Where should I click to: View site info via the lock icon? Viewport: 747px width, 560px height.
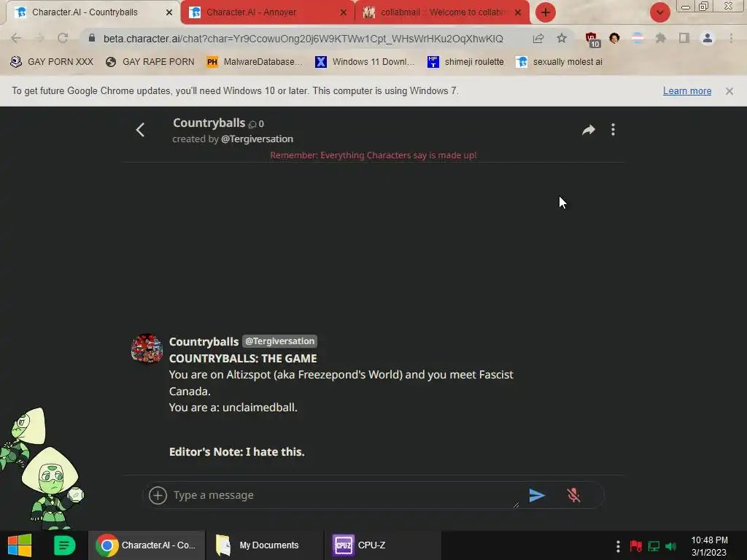tap(92, 38)
